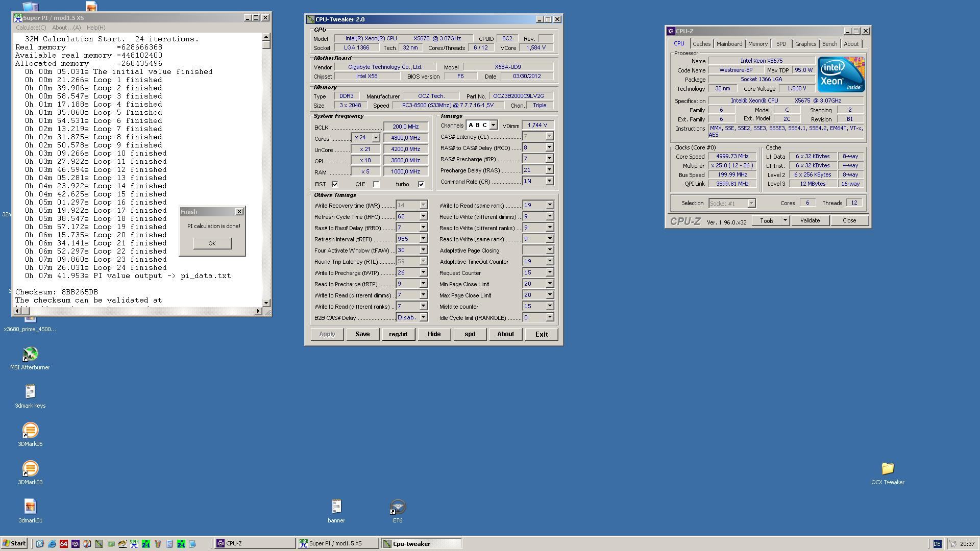980x551 pixels.
Task: Click the CPU-Tweaker title bar icon
Action: (x=310, y=19)
